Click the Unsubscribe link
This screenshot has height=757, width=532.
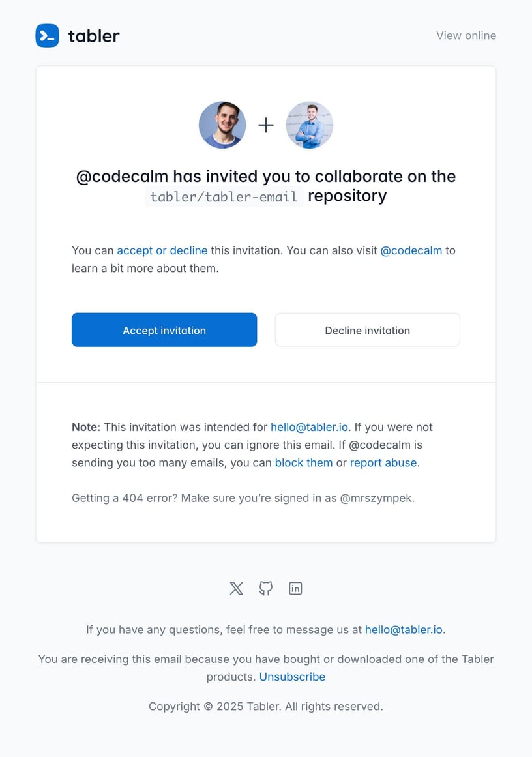pos(292,677)
